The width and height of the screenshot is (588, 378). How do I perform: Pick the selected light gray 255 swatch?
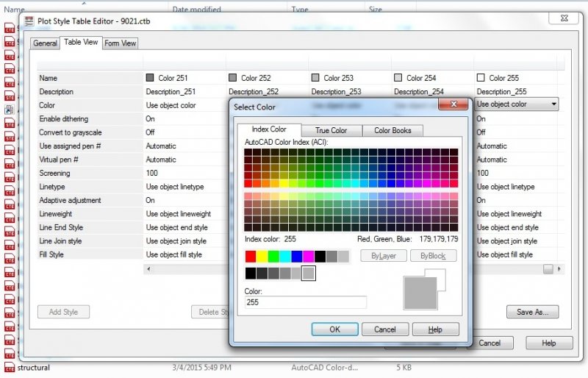point(309,274)
